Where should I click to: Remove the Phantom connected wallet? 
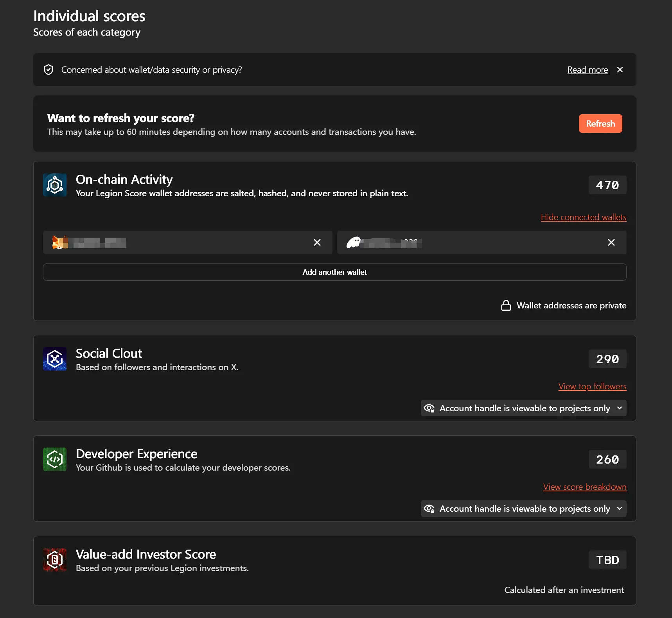[x=611, y=242]
